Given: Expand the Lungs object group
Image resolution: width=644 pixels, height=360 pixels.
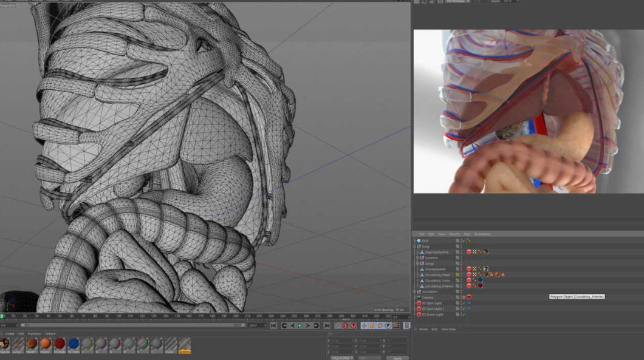Looking at the screenshot, I should click(x=417, y=263).
